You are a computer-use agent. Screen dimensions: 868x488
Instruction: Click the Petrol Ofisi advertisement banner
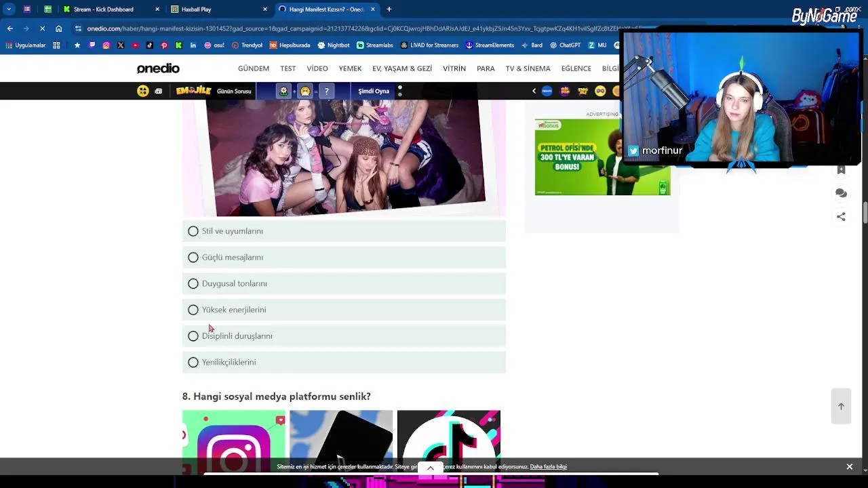click(602, 157)
